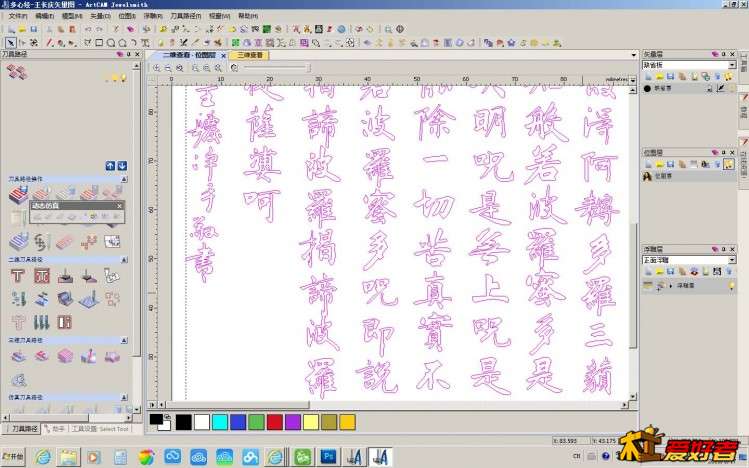Open the 矢量 (Vector) menu
749x468 pixels.
[100, 16]
